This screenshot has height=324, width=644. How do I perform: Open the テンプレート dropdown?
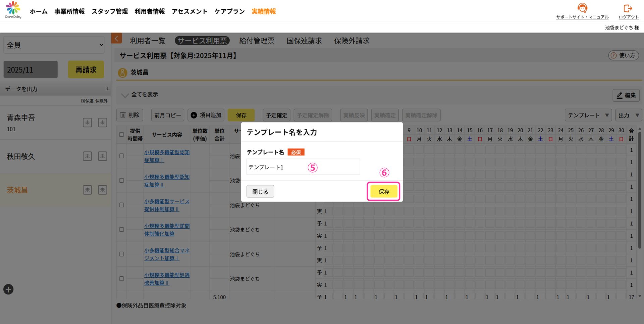(588, 115)
